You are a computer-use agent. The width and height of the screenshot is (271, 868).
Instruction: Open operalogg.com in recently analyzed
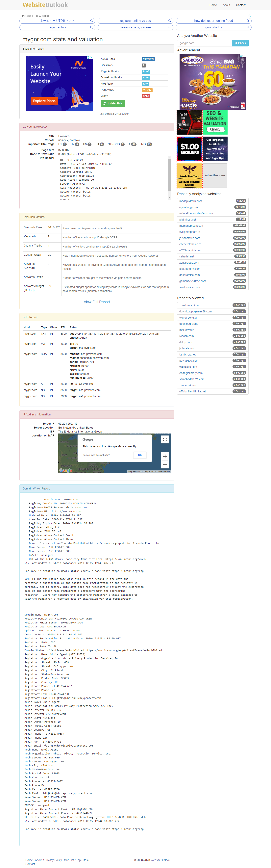(x=188, y=207)
